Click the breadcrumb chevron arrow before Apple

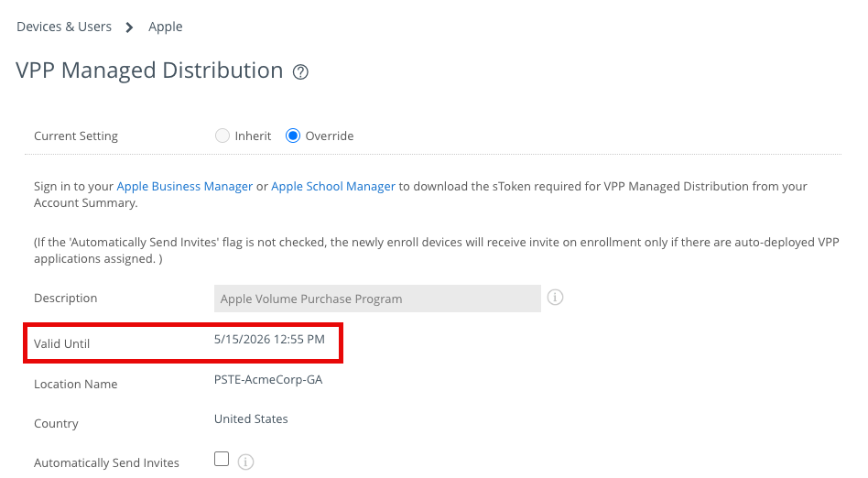[x=130, y=27]
